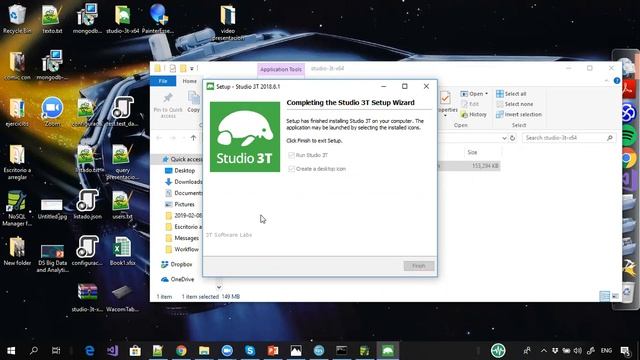The height and width of the screenshot is (360, 640).
Task: Select the WacomTab... desktop icon
Action: point(122,297)
